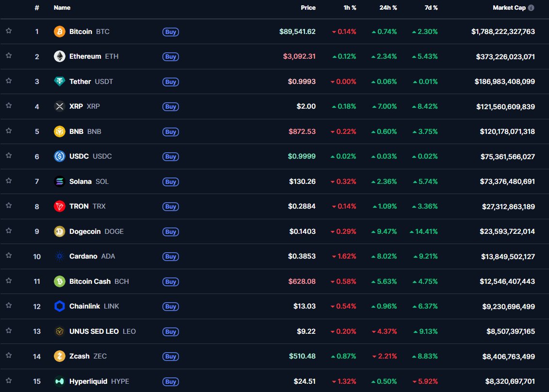This screenshot has width=549, height=392.
Task: Click the BNB logo icon
Action: tap(60, 131)
